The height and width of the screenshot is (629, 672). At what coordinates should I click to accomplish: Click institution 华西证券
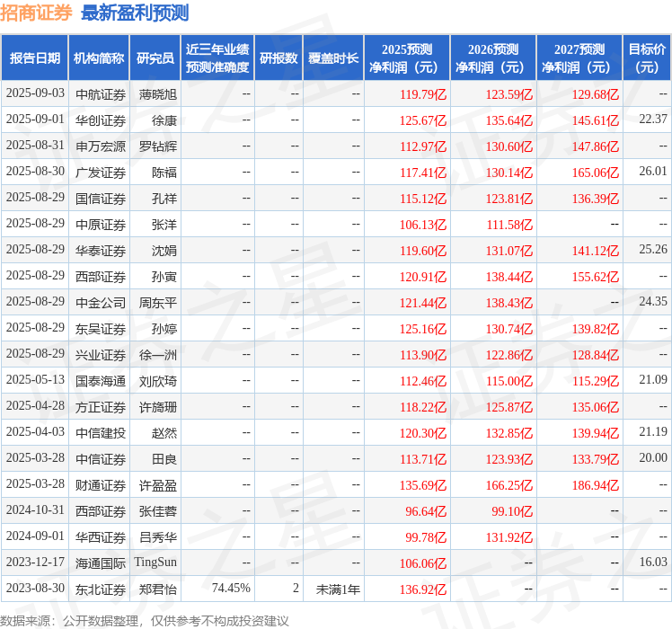click(101, 537)
